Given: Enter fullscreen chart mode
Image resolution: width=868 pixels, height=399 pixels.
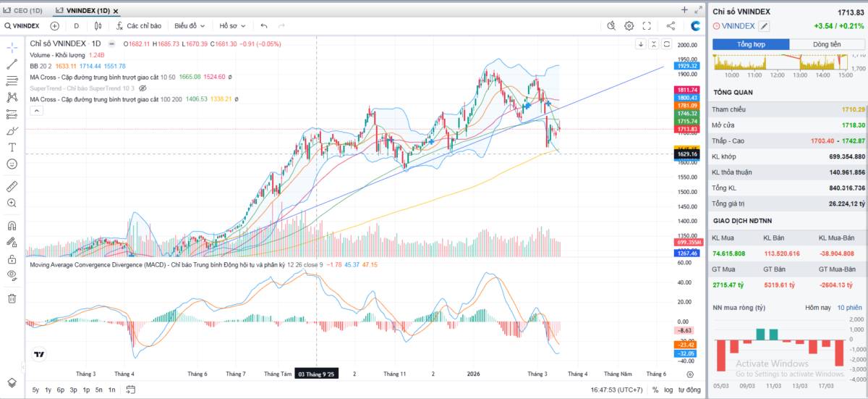Looking at the screenshot, I should pos(646,25).
